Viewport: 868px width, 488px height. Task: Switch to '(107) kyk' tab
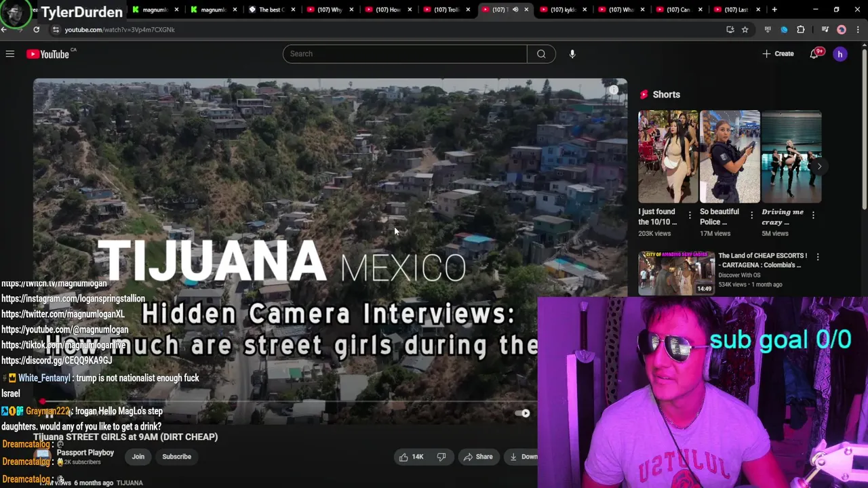tap(562, 9)
